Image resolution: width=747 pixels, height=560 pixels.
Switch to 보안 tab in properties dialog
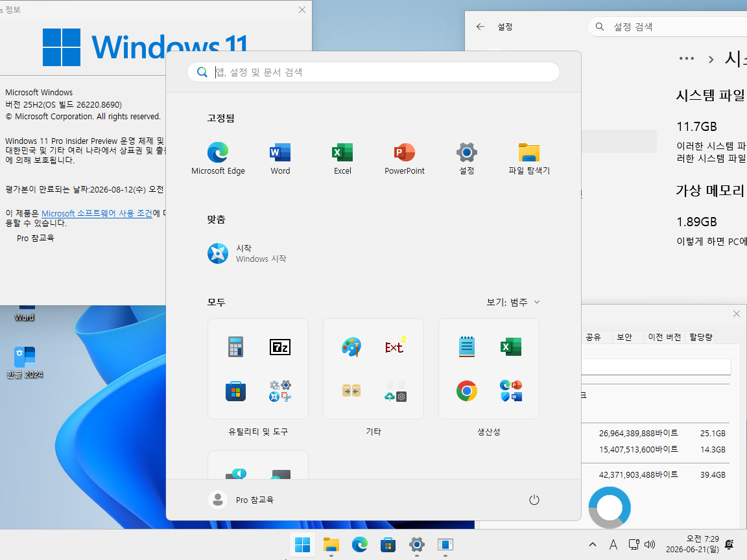tap(624, 337)
